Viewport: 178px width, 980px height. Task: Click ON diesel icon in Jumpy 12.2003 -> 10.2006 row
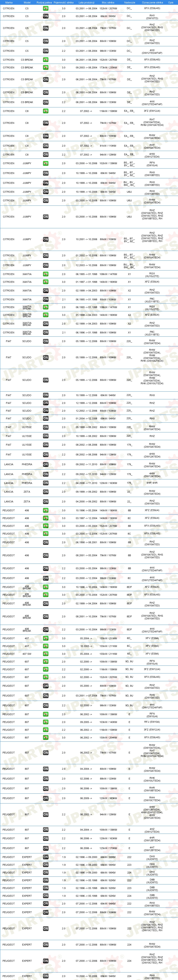(46, 265)
